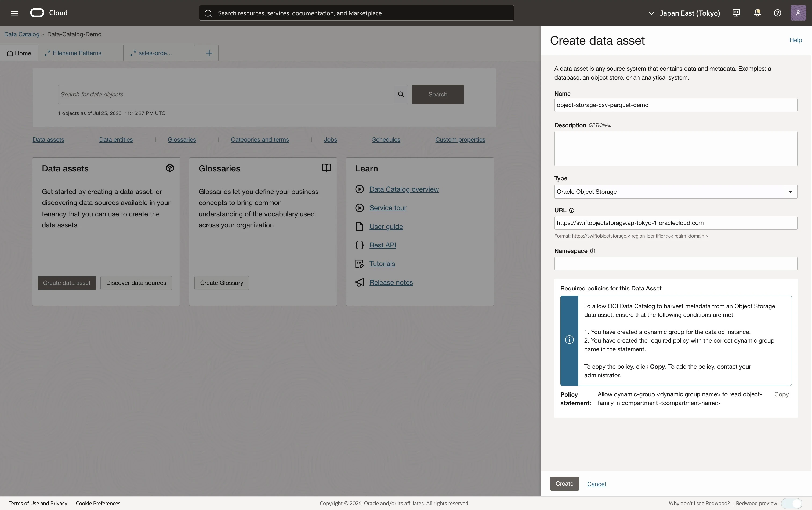Open the Rest API link
812x510 pixels.
(383, 245)
